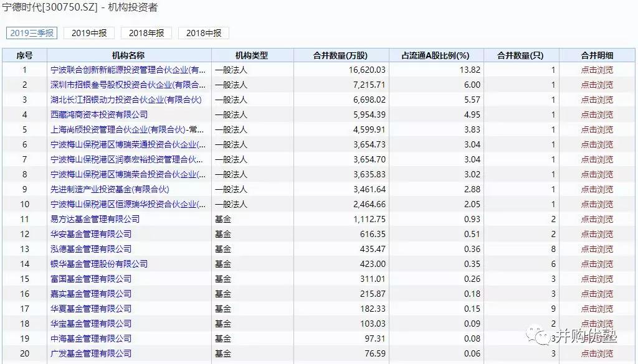This screenshot has width=638, height=364.
Task: Select the 1,112.75 share quantity cell
Action: pyautogui.click(x=369, y=219)
